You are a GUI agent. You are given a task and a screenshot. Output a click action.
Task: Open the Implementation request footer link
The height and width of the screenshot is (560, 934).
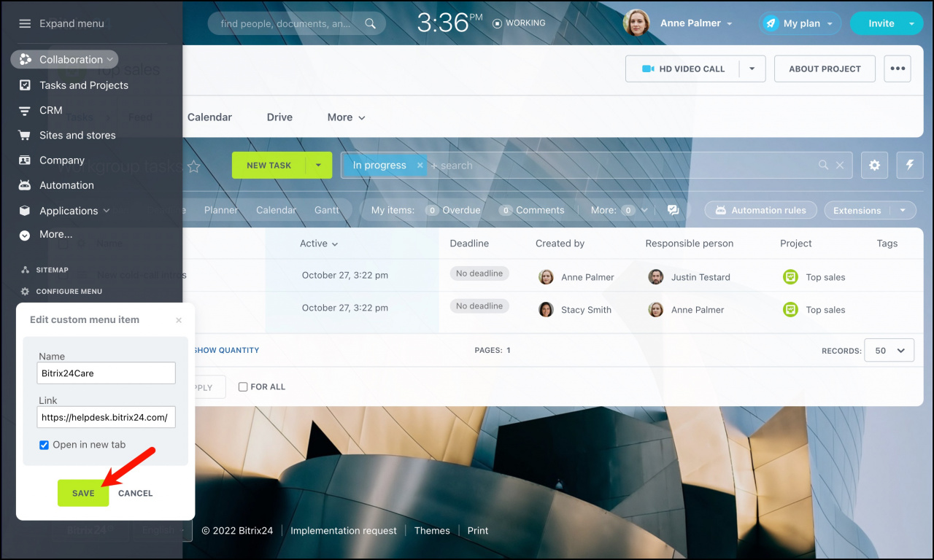tap(344, 531)
